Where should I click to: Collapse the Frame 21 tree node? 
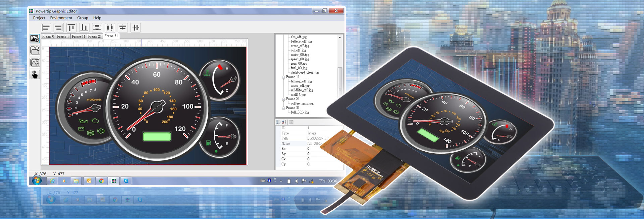(x=283, y=99)
